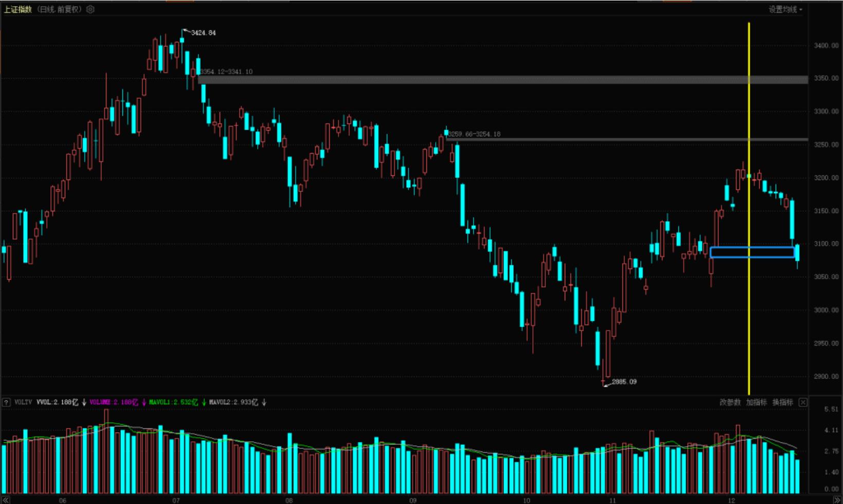
Task: Click the 3050.00 price axis label
Action: (x=826, y=277)
